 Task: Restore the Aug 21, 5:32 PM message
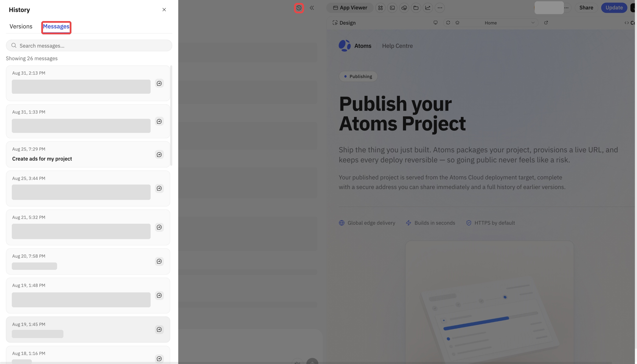coord(159,227)
